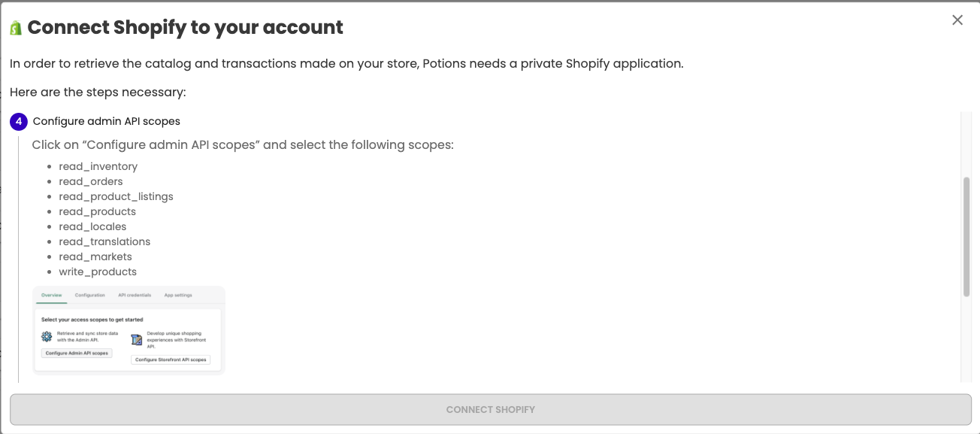This screenshot has width=980, height=434.
Task: Close the Connect Shopify dialog
Action: [x=957, y=20]
